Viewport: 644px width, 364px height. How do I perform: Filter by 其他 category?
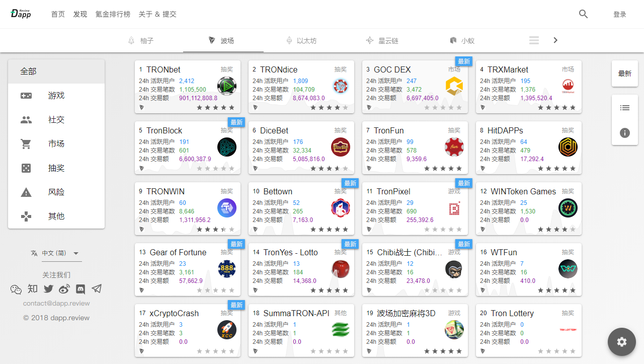[x=56, y=216]
